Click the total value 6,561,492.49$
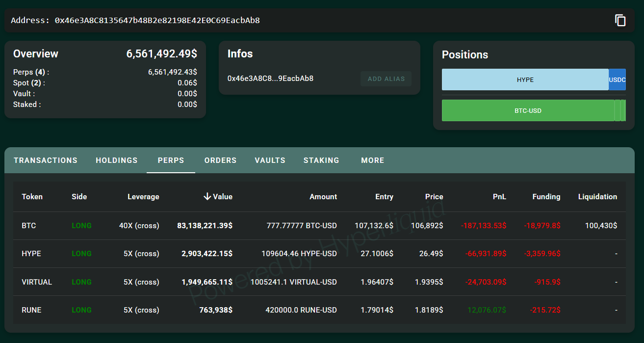Viewport: 644px width, 343px height. 162,54
